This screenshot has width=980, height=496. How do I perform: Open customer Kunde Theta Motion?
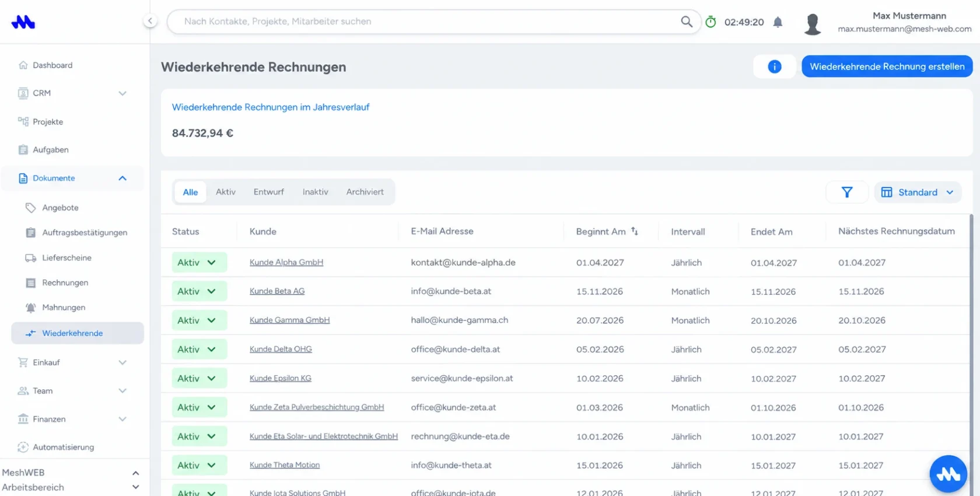point(285,465)
